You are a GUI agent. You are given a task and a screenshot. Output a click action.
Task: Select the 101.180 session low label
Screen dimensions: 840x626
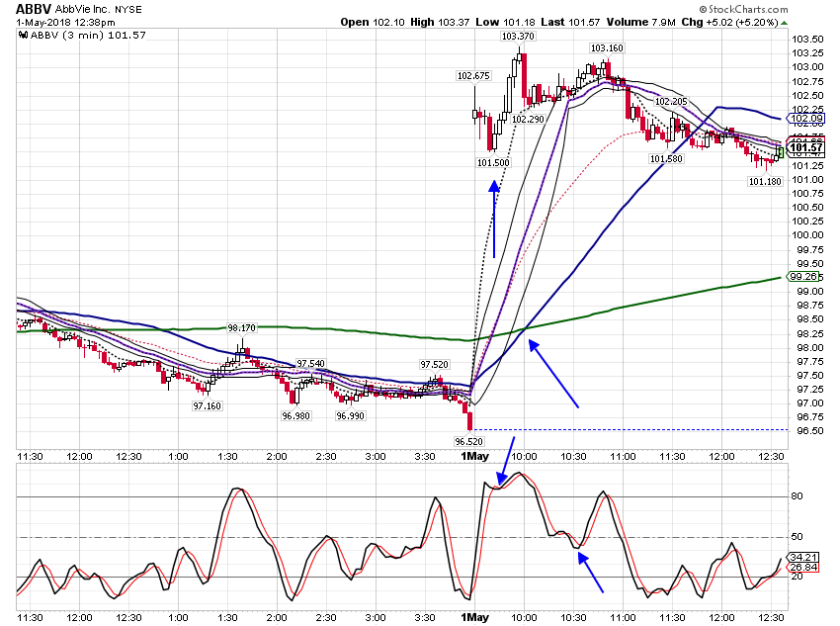[x=765, y=182]
